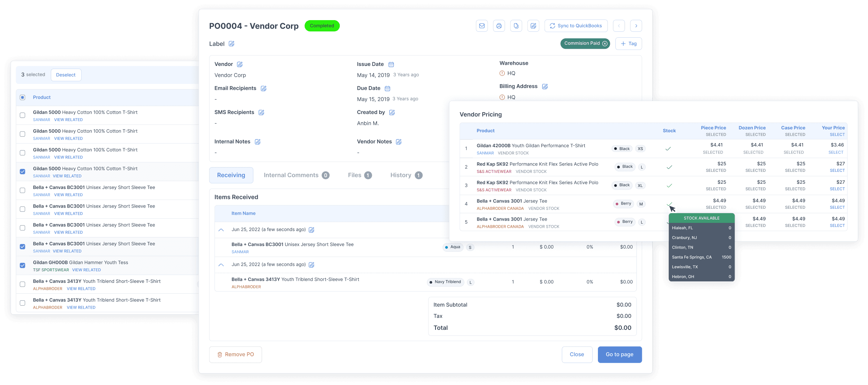
Task: Click the duplicate PO copy icon
Action: (x=516, y=26)
